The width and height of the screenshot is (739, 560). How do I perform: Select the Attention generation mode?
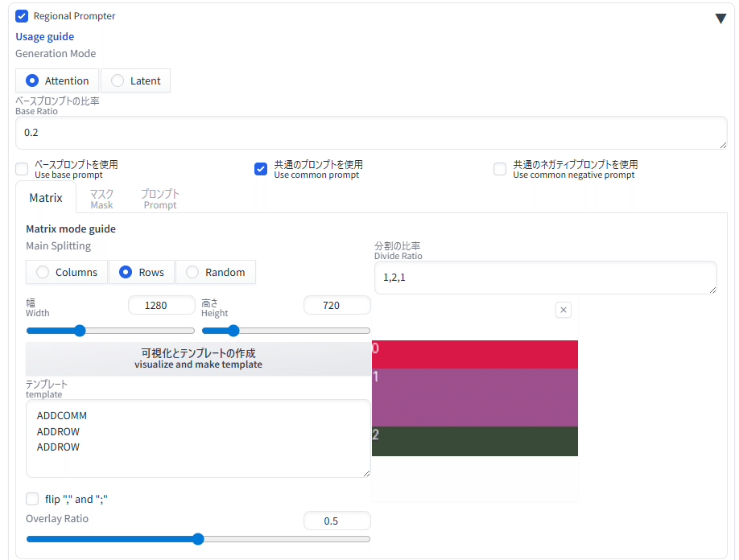(x=31, y=80)
